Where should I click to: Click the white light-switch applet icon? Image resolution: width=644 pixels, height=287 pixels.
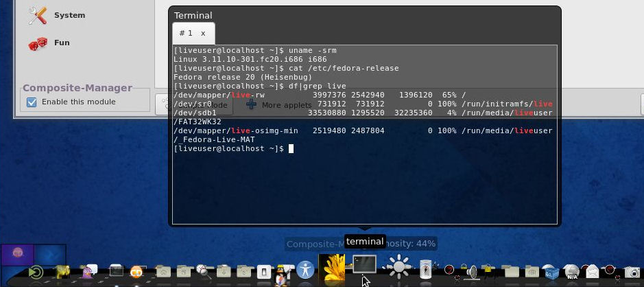264,271
